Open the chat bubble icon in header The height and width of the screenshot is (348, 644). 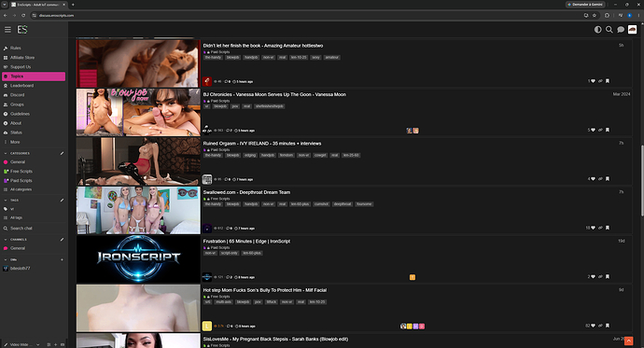point(621,30)
